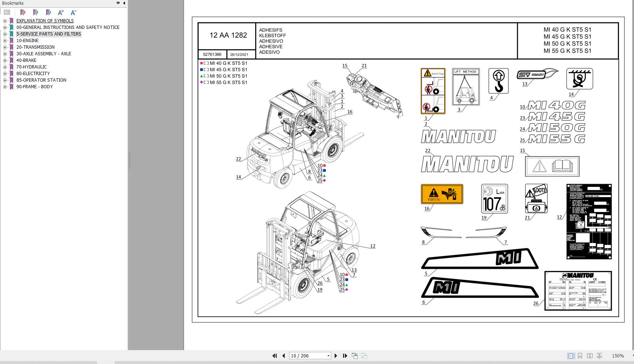Image resolution: width=634 pixels, height=364 pixels.
Task: Expand the 85-OPERATOR STATION node
Action: (x=5, y=80)
